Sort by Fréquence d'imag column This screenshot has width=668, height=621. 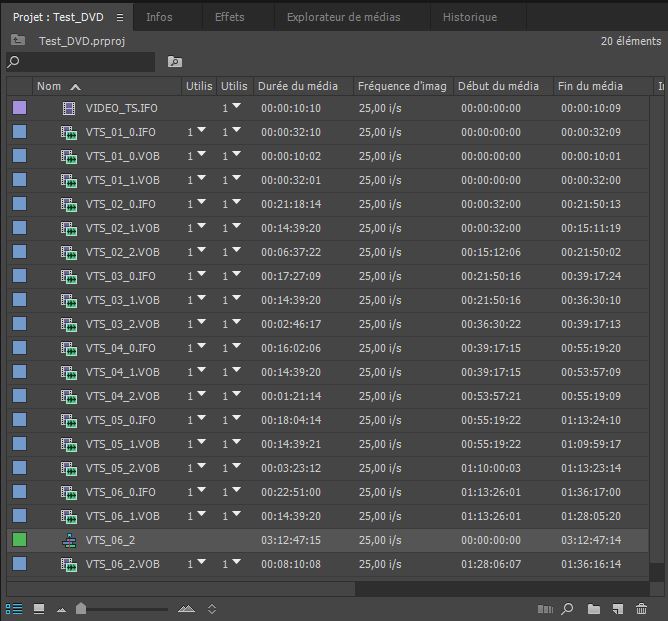click(x=403, y=86)
